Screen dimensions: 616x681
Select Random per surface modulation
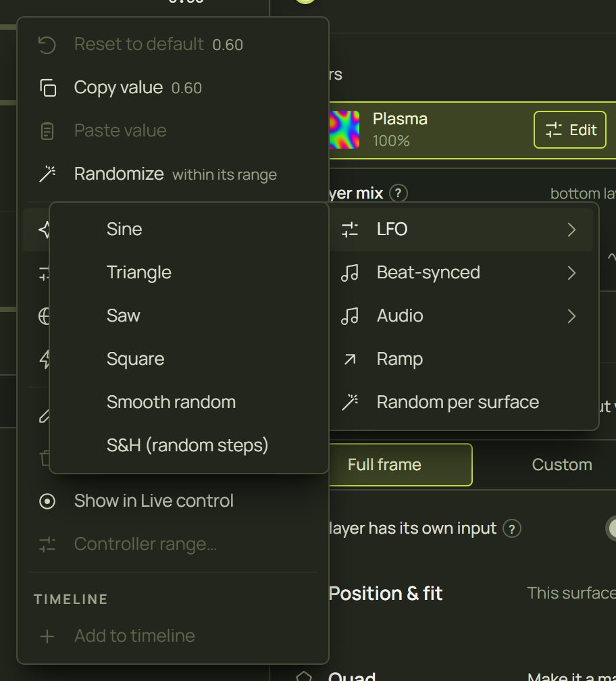461,402
